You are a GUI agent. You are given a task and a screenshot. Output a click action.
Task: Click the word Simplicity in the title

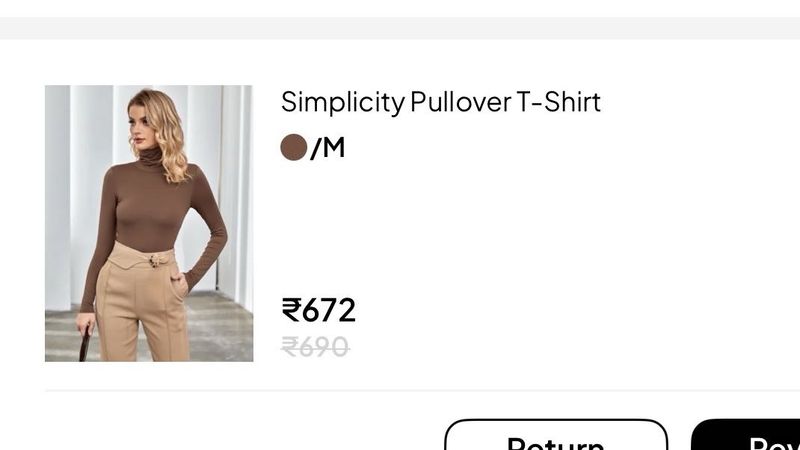pyautogui.click(x=343, y=102)
